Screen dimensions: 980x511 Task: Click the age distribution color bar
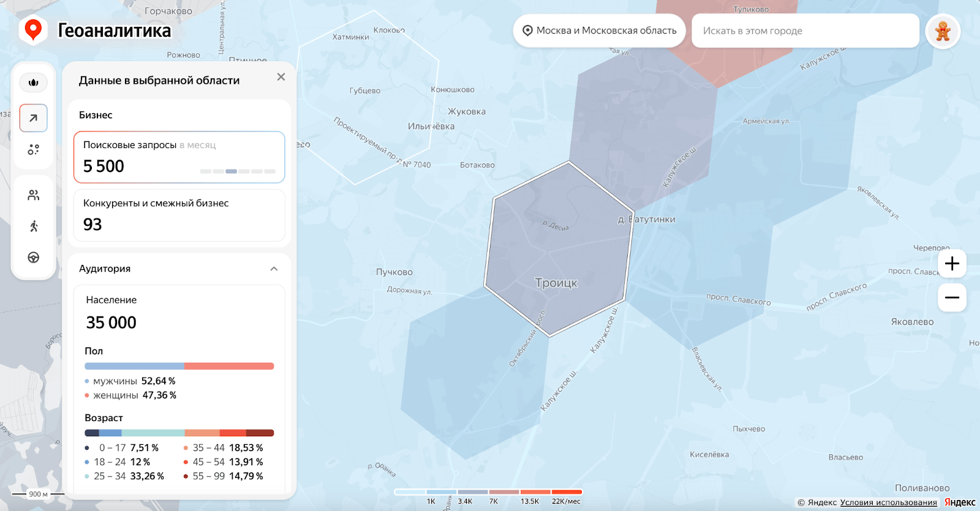pyautogui.click(x=179, y=433)
